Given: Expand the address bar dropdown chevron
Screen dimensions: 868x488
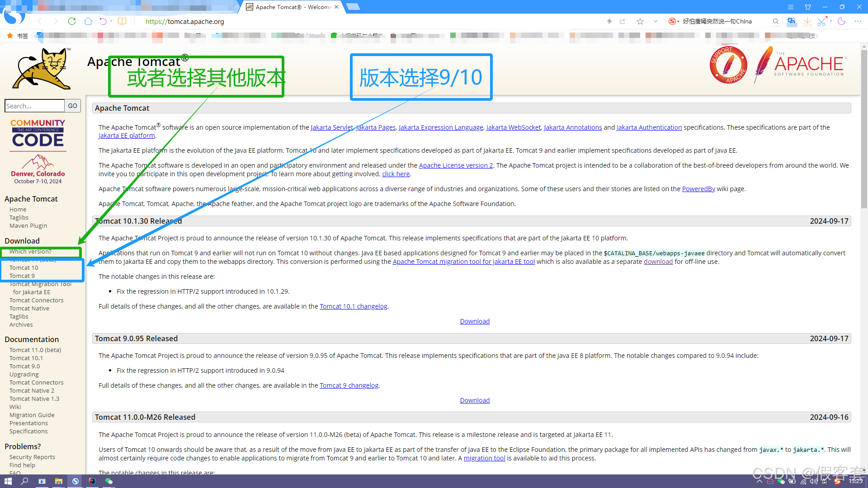Looking at the screenshot, I should pos(655,21).
